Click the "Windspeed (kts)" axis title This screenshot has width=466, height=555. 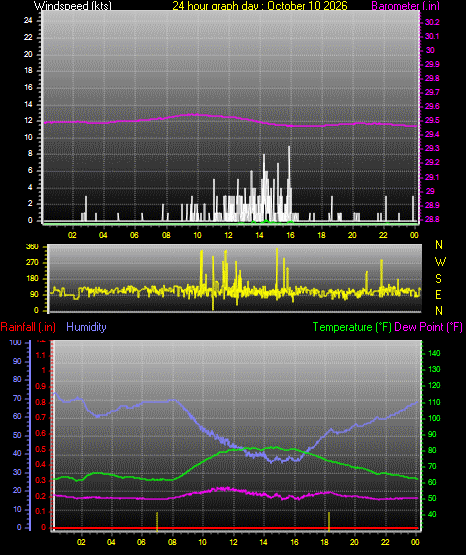click(73, 6)
